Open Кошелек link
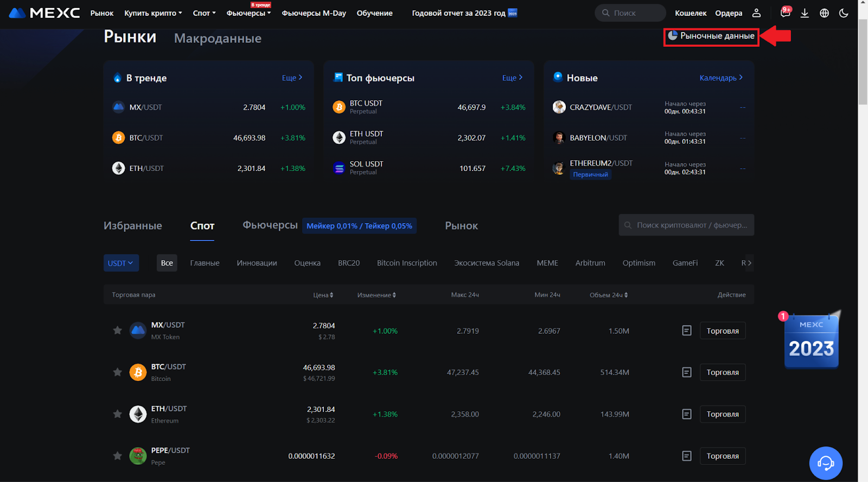 point(691,13)
